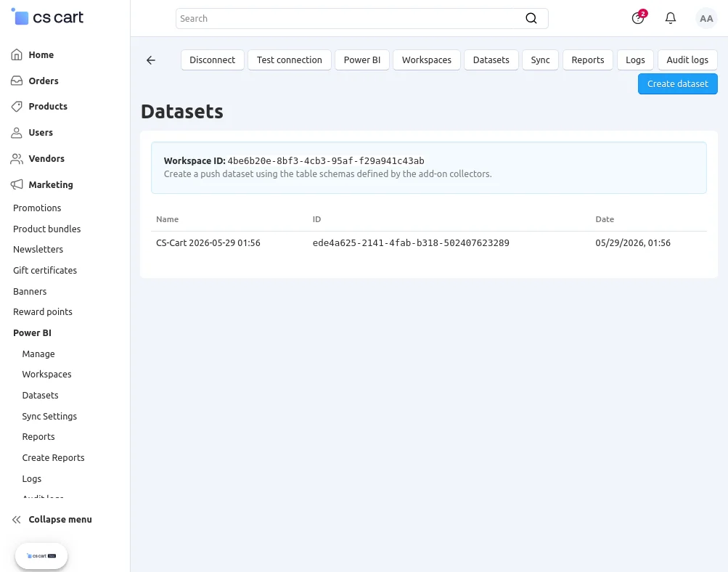Open the Orders menu item

(44, 81)
